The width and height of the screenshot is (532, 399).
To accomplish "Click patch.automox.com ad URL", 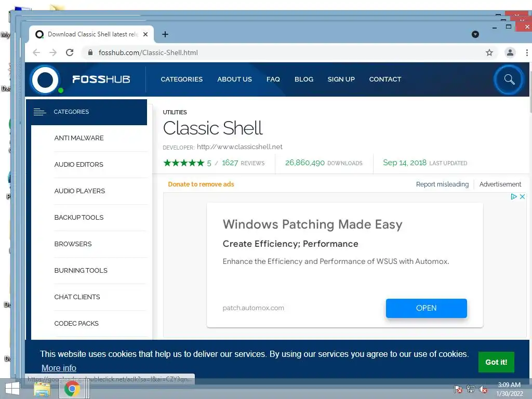I will point(253,308).
